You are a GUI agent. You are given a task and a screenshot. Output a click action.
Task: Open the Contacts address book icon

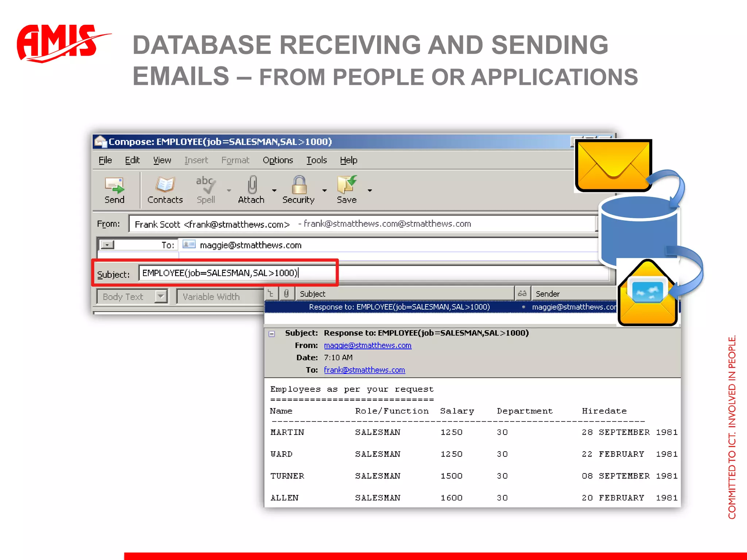(x=165, y=184)
